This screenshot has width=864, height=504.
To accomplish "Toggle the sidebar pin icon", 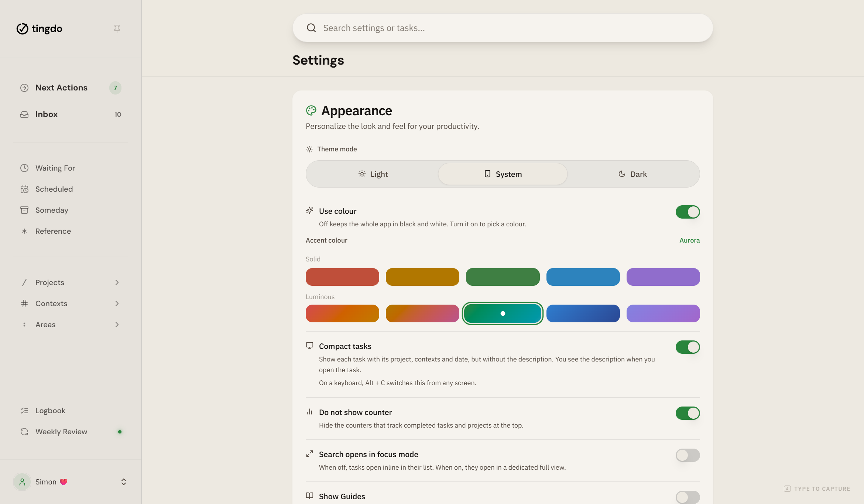I will point(117,28).
